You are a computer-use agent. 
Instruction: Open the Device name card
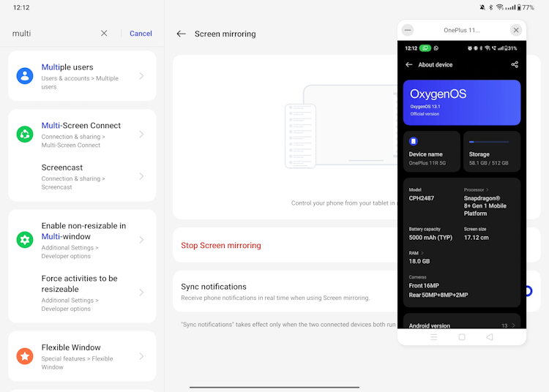coord(432,151)
